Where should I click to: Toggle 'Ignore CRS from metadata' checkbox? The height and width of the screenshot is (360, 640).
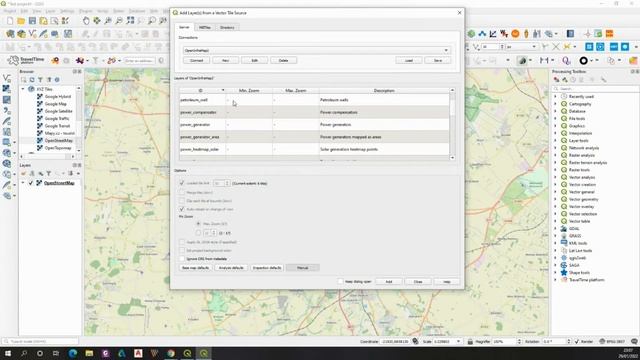pos(182,259)
